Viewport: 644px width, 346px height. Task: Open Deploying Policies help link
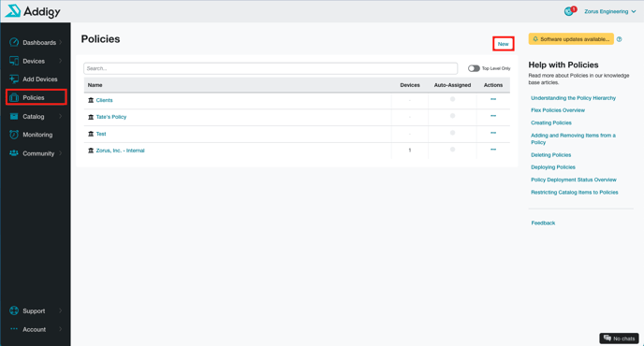[553, 167]
